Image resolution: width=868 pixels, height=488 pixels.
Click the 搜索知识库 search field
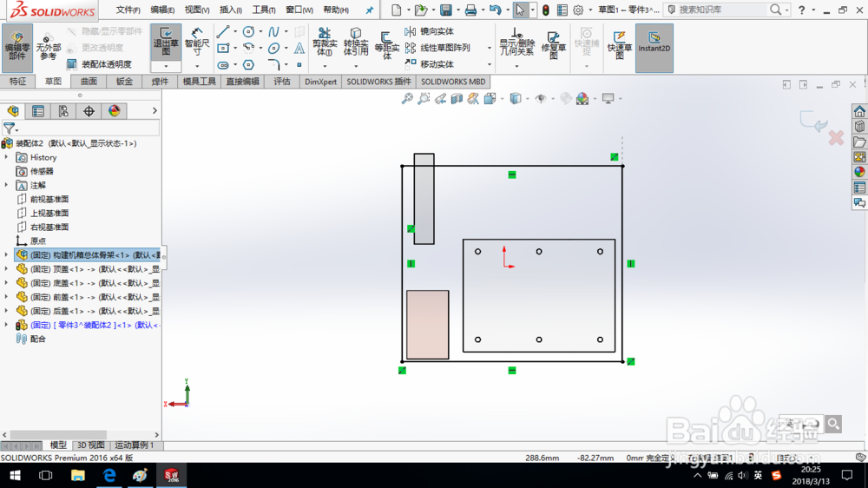(x=722, y=10)
